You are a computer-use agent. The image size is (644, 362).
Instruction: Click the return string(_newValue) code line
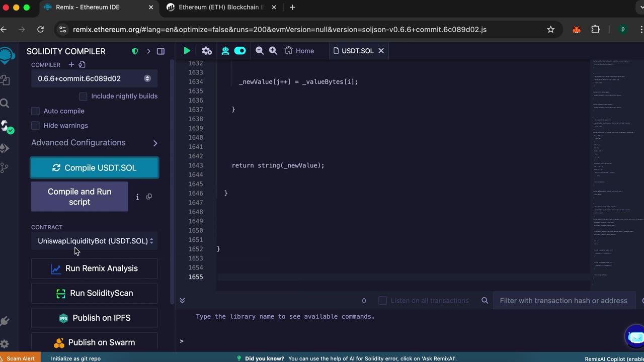click(x=278, y=165)
